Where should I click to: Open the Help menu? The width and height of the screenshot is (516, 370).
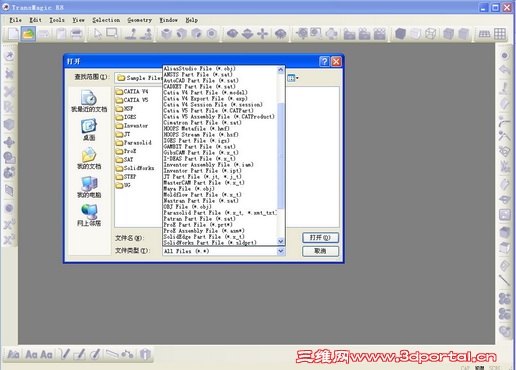coord(192,20)
